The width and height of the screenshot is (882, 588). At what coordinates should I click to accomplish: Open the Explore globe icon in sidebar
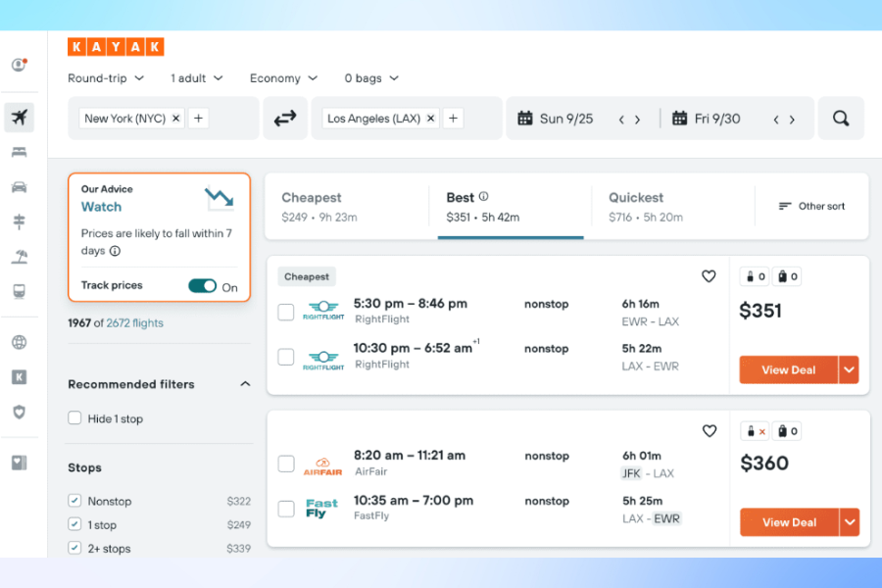[20, 342]
